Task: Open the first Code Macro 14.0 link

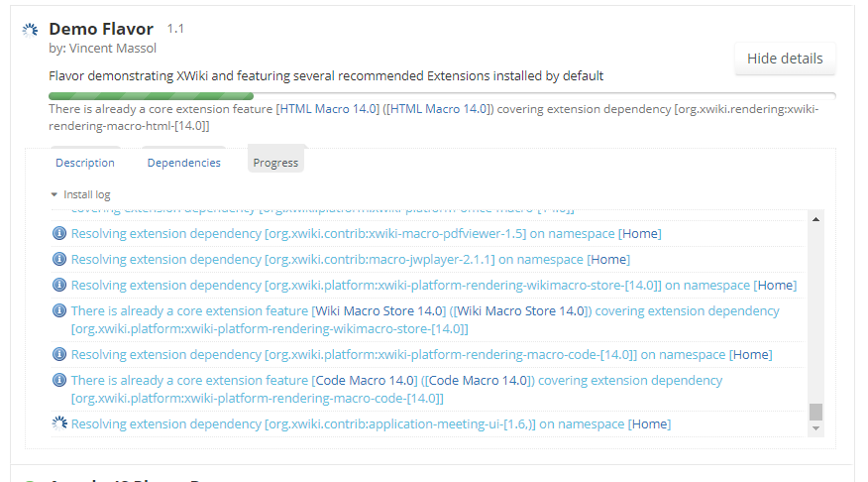Action: pos(365,381)
